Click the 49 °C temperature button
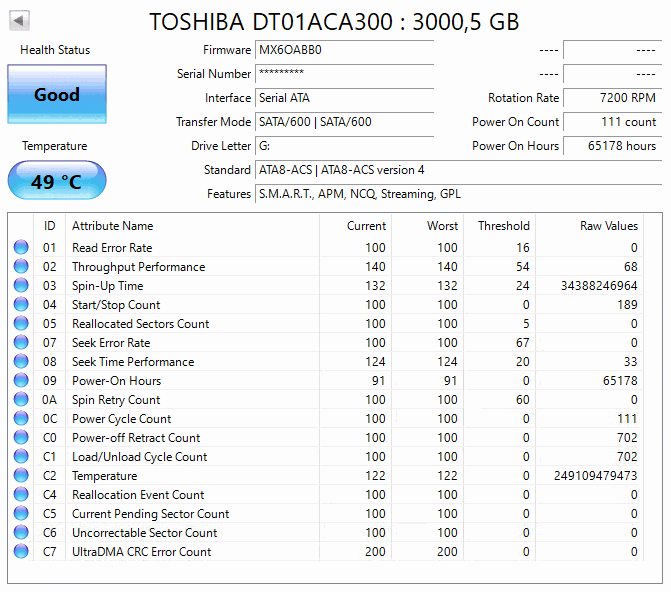The height and width of the screenshot is (592, 671). click(57, 181)
